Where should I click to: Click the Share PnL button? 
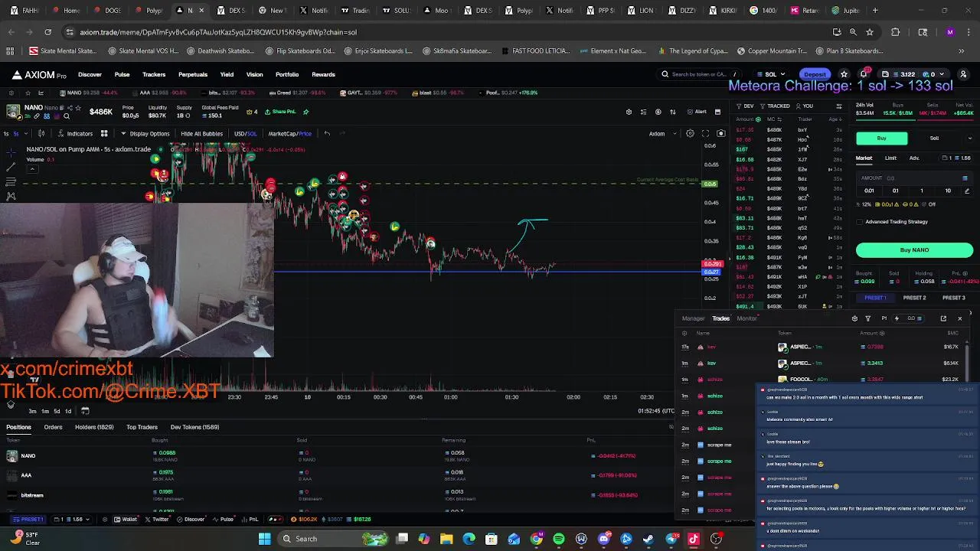[x=280, y=112]
